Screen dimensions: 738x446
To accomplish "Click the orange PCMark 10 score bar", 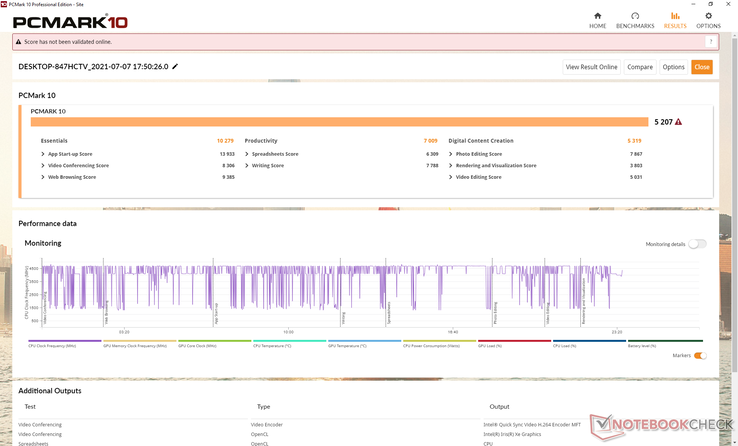I will [x=339, y=122].
